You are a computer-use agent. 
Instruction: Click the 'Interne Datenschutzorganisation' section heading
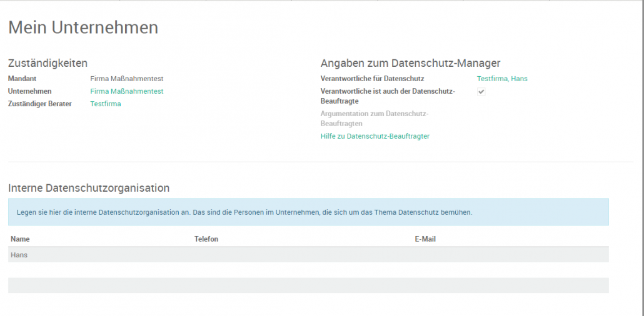(x=89, y=187)
